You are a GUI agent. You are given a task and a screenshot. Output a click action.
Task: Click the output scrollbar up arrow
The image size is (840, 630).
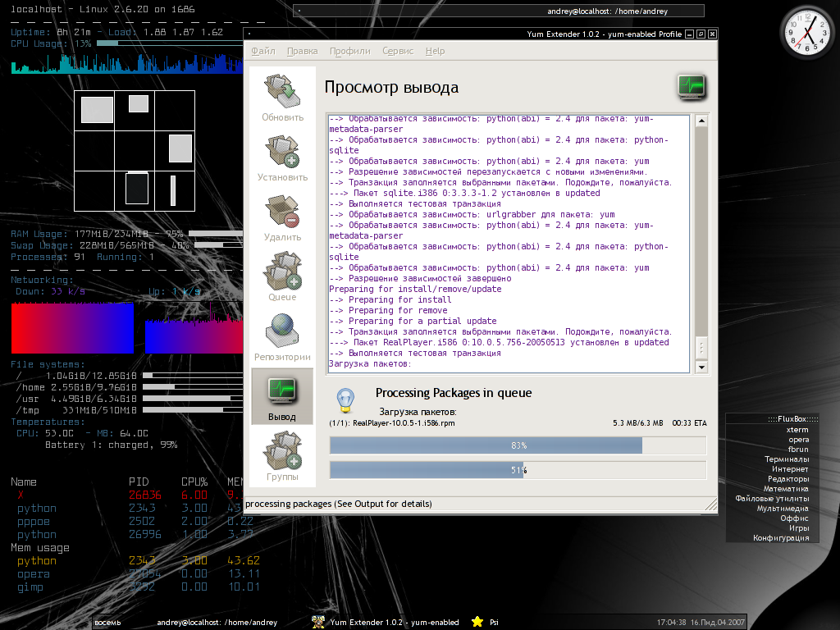(x=701, y=121)
